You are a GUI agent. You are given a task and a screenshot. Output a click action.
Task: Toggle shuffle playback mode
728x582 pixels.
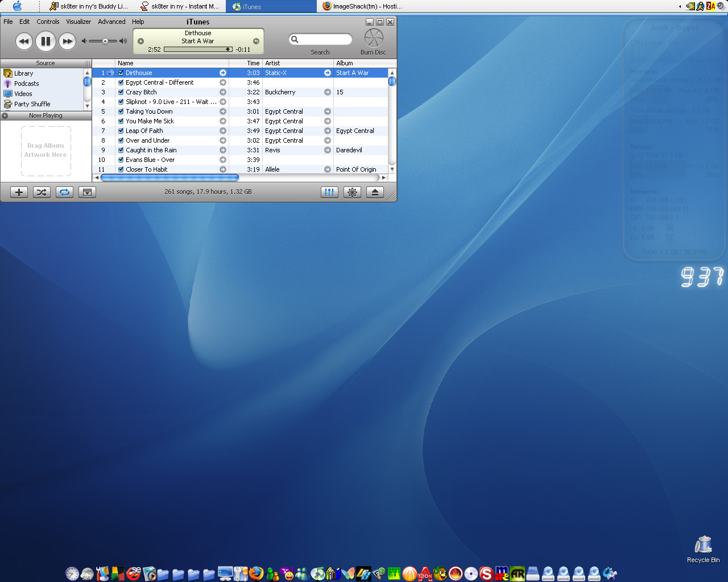tap(42, 192)
